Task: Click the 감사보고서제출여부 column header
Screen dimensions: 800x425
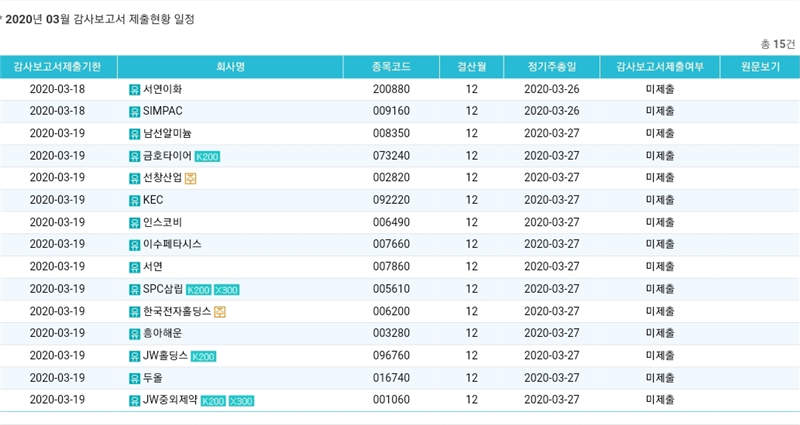Action: (x=660, y=67)
